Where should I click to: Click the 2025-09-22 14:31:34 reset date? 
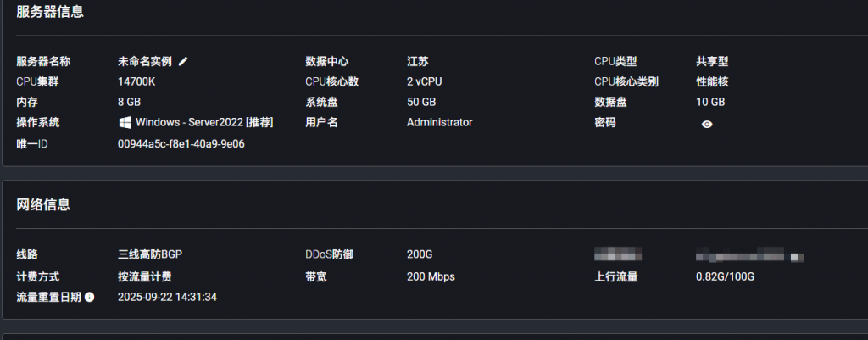pos(167,298)
